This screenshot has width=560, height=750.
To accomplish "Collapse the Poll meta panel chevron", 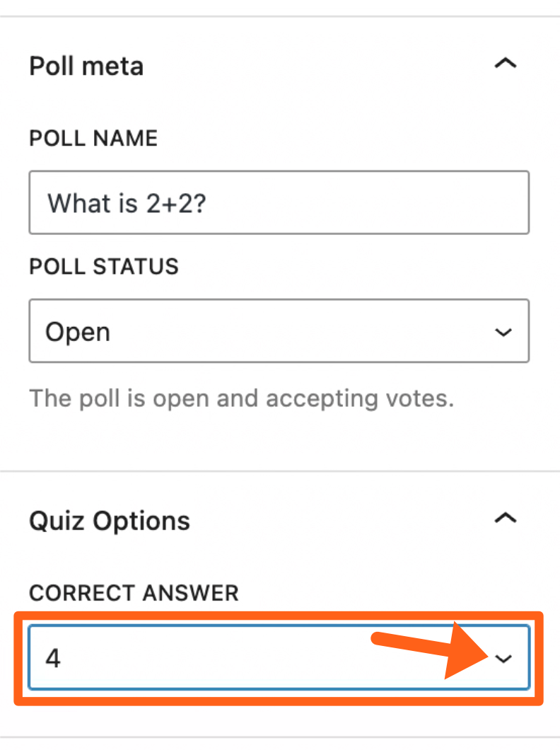I will coord(505,64).
